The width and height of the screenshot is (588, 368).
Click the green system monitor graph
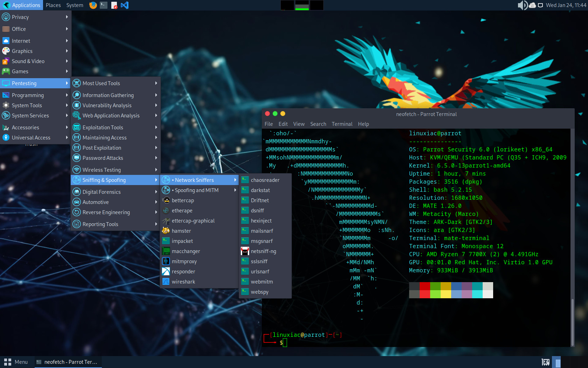(302, 5)
